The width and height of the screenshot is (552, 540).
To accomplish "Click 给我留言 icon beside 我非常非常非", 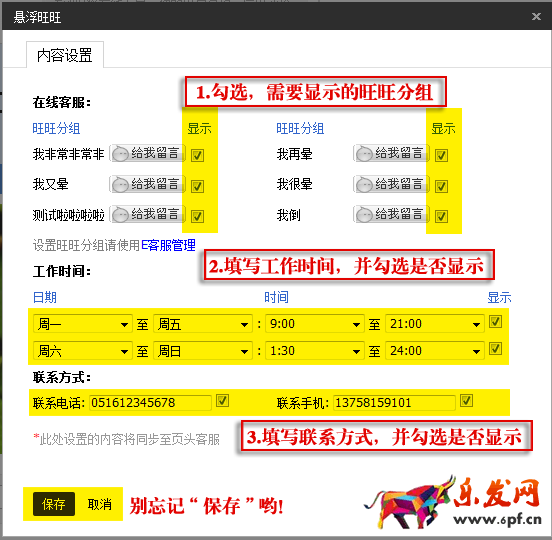I will 148,153.
